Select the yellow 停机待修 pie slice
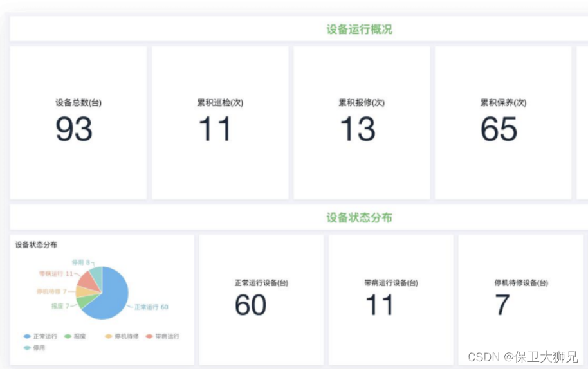 [86, 291]
